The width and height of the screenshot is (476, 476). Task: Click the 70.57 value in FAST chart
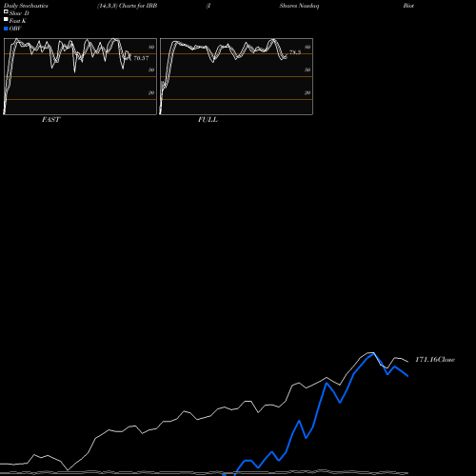(x=141, y=58)
